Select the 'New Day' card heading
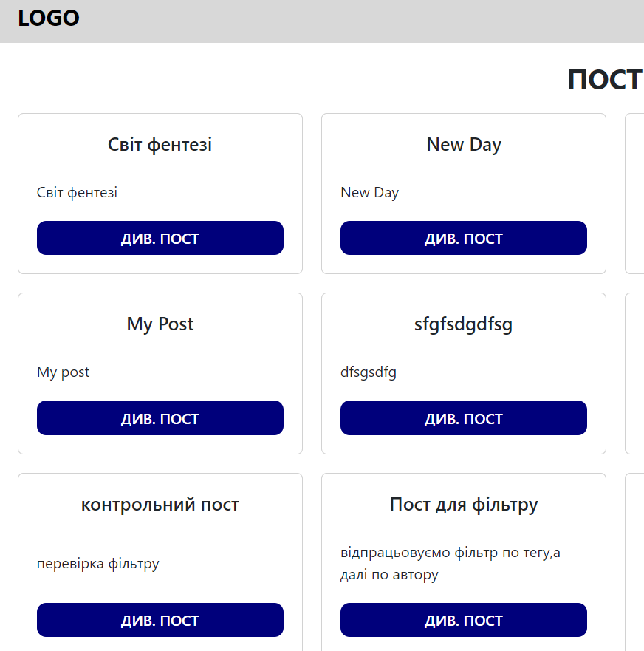 pos(464,145)
